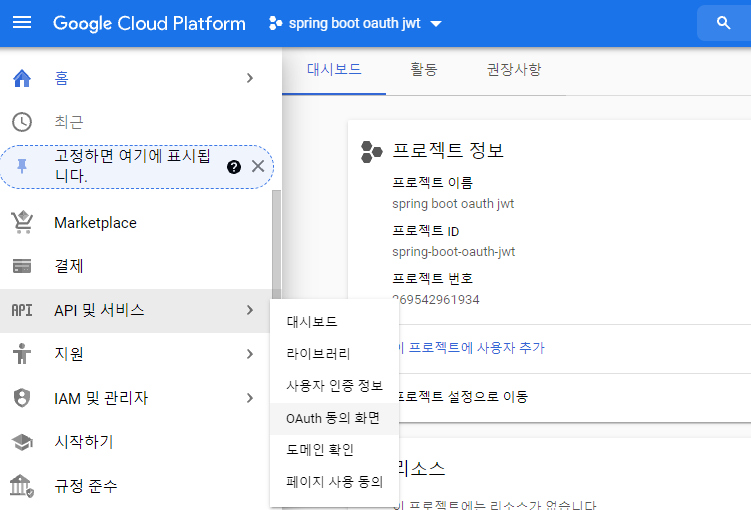Click the getting started graduation cap icon

point(22,442)
